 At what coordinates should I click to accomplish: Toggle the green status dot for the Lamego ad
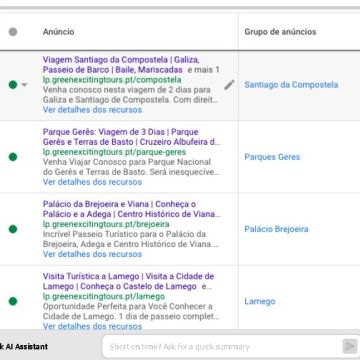[13, 302]
